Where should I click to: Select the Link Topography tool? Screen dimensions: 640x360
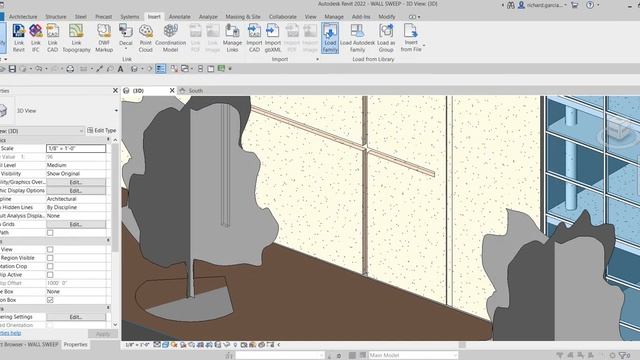point(76,38)
